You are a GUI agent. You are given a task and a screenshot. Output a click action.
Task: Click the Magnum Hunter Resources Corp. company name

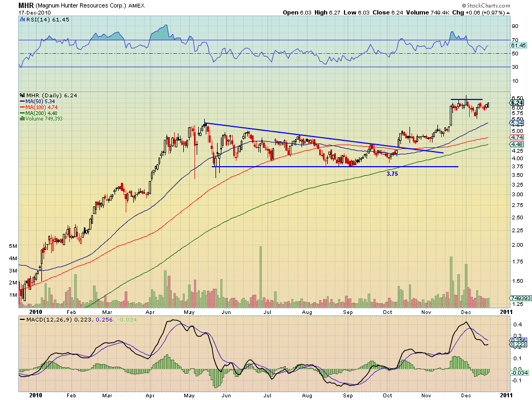point(81,6)
